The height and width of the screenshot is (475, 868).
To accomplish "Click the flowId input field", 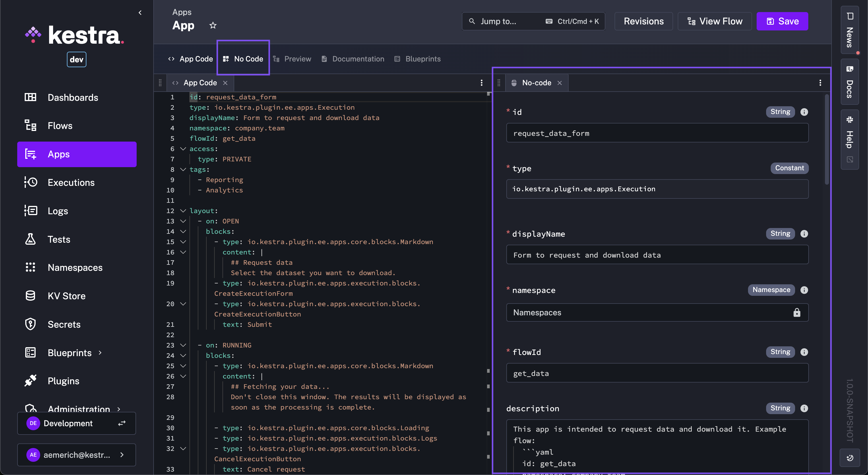I will [x=657, y=373].
